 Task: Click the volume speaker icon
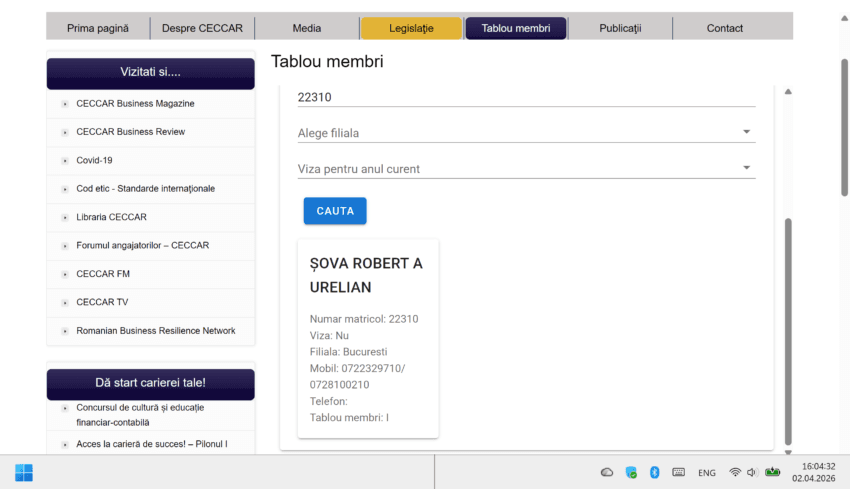[x=752, y=472]
